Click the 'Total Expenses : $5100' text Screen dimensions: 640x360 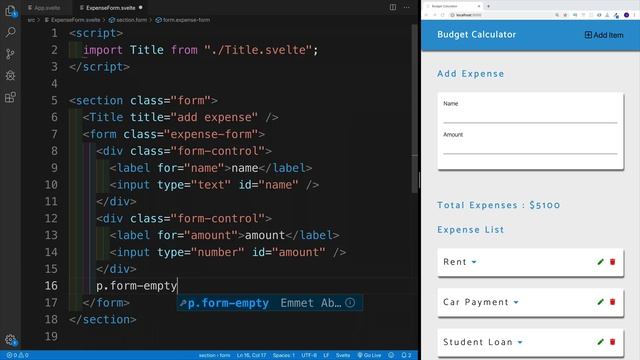click(x=498, y=205)
